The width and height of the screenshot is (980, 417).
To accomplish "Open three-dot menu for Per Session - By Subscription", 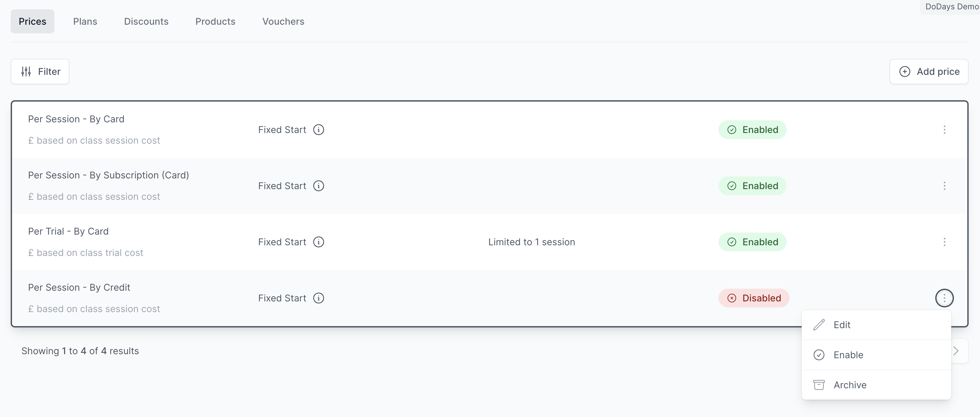I will tap(944, 186).
